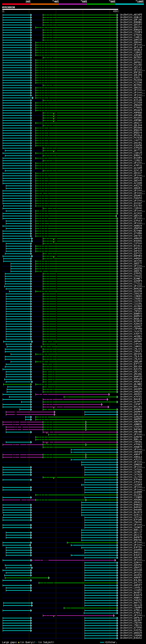Select the label UniRef100_A9UV52
The image size is (146, 644).
coord(131,565)
